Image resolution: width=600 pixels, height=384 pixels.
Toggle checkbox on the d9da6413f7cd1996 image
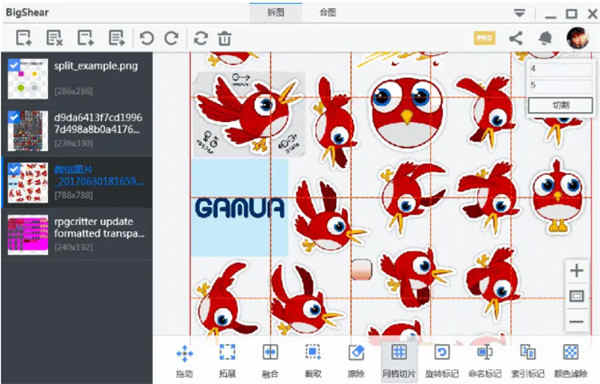tap(14, 117)
